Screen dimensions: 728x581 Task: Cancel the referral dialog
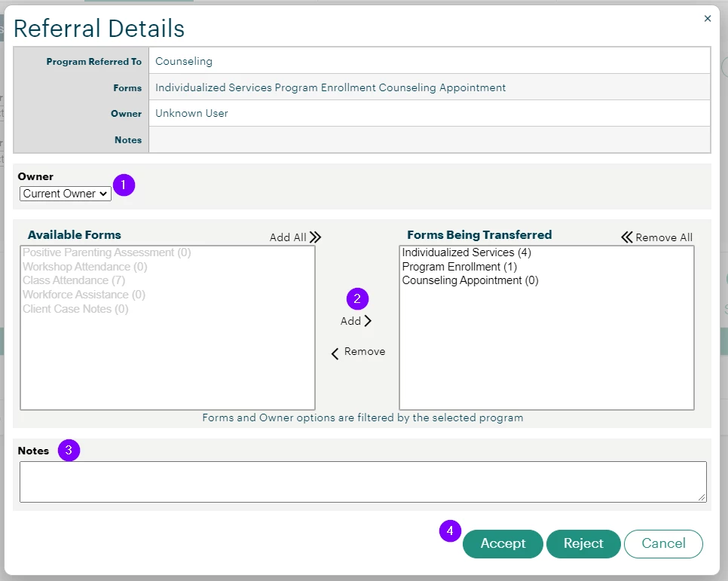(x=663, y=543)
